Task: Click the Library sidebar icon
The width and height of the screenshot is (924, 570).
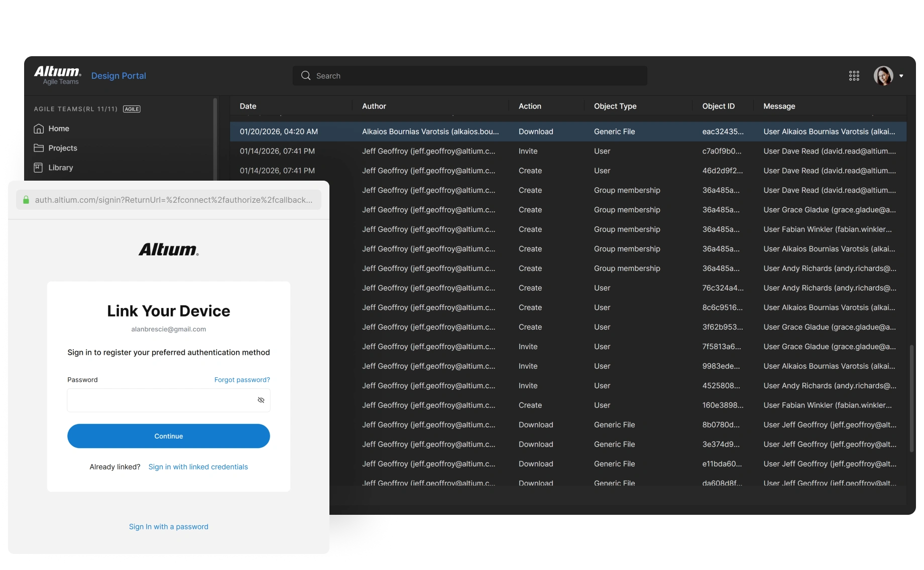Action: (39, 168)
